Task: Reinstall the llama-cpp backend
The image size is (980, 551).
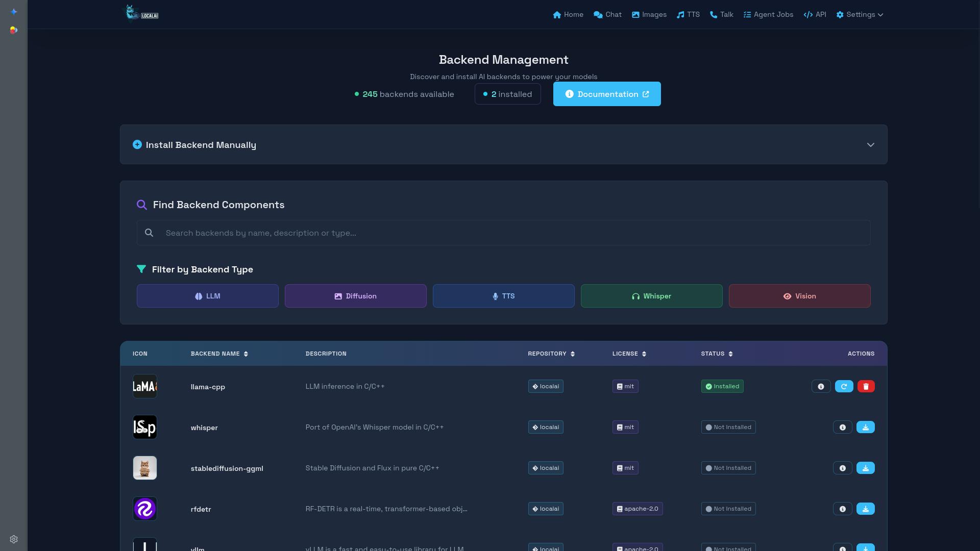Action: point(844,386)
